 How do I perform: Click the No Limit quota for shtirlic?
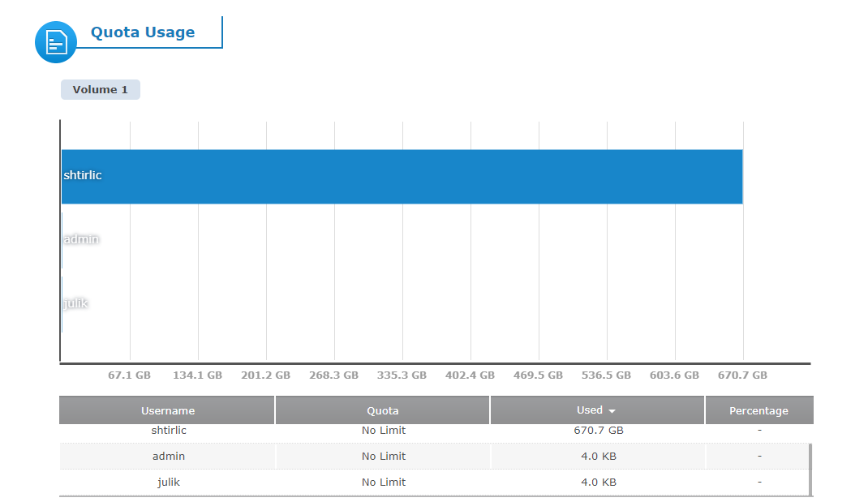382,431
